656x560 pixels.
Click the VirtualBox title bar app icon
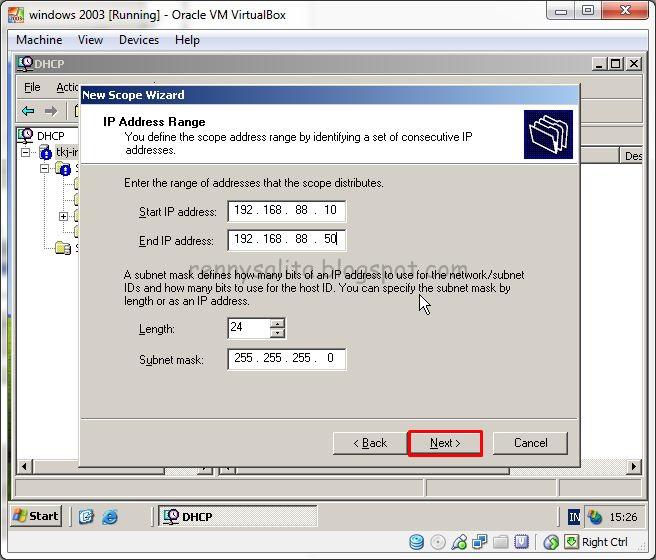[x=16, y=15]
